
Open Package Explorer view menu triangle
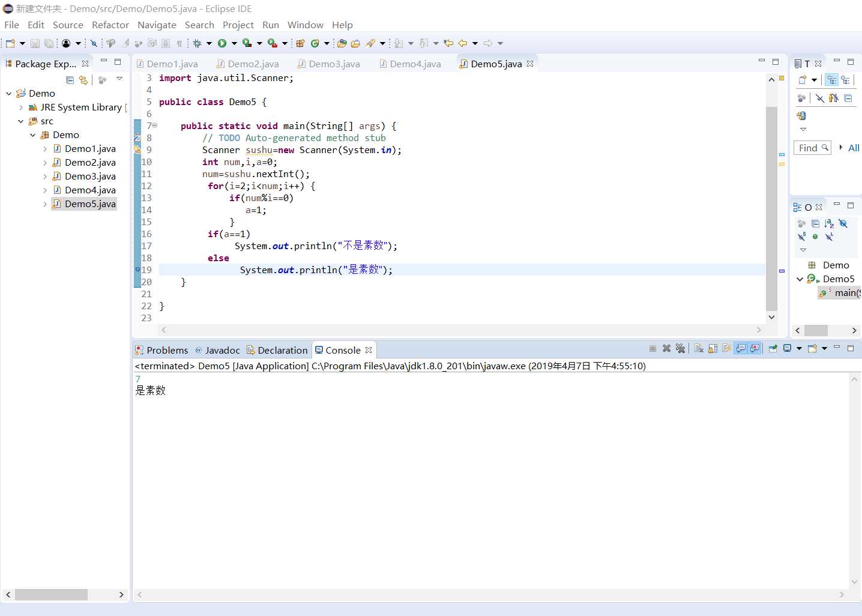coord(119,79)
